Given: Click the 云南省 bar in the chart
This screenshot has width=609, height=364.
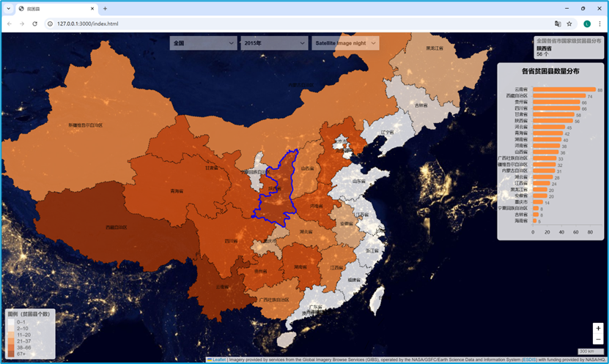Looking at the screenshot, I should [564, 89].
